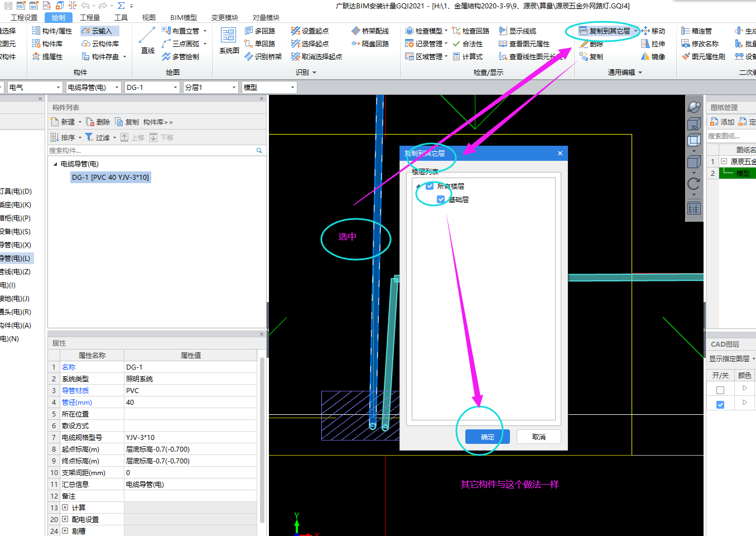Viewport: 756px width, 536px height.
Task: Click the first CAD layer color arrow cell
Action: [744, 387]
